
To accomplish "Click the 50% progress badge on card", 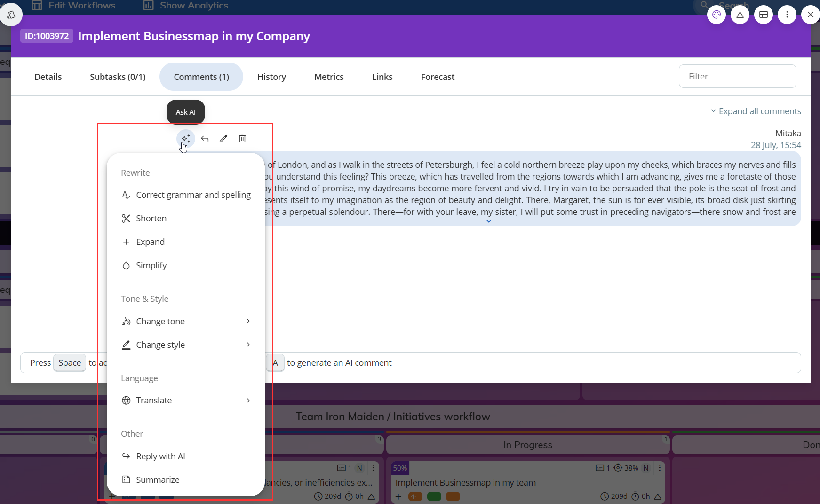I will click(x=400, y=468).
